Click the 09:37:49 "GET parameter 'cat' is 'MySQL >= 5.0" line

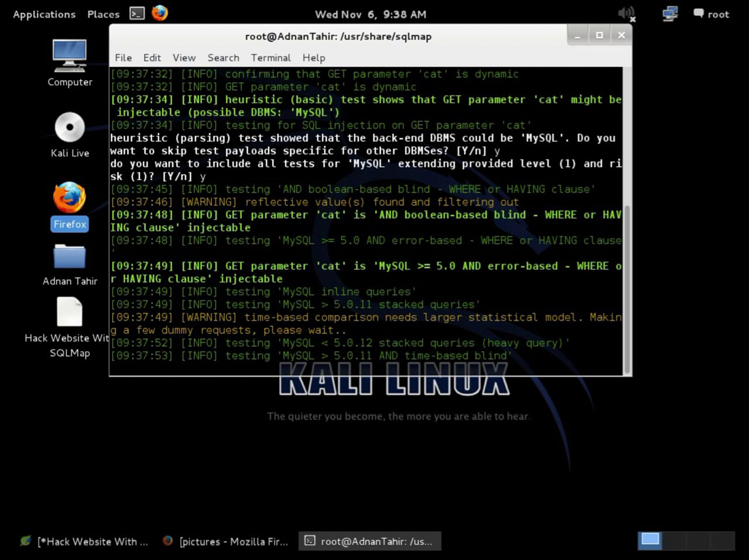[x=366, y=273]
